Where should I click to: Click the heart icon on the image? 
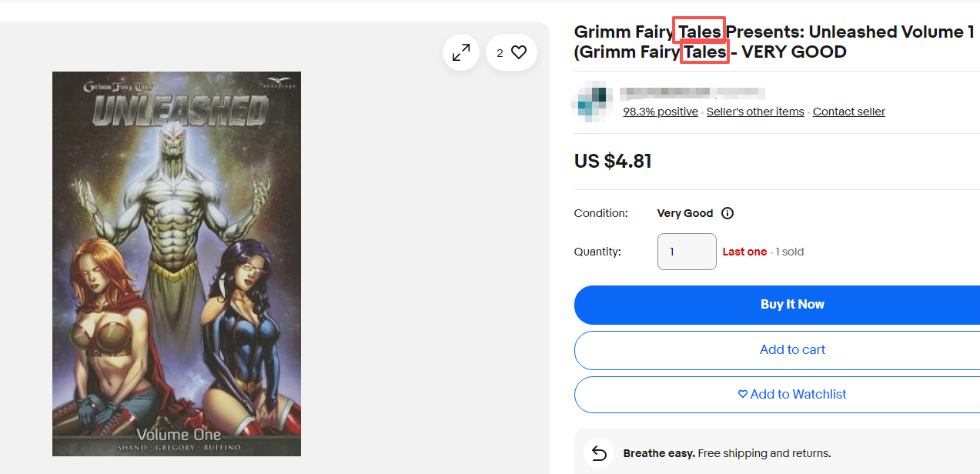[519, 52]
